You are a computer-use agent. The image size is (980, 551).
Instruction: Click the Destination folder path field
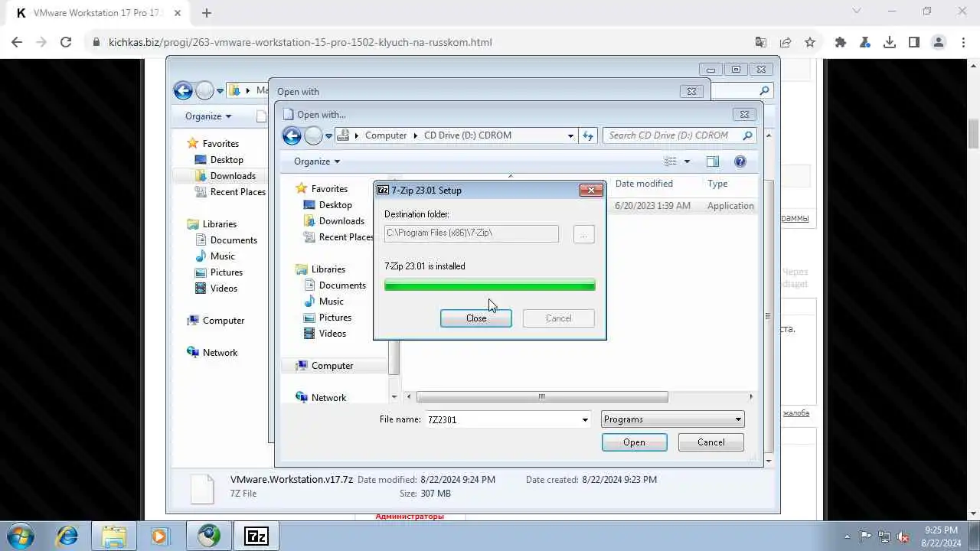pyautogui.click(x=471, y=233)
